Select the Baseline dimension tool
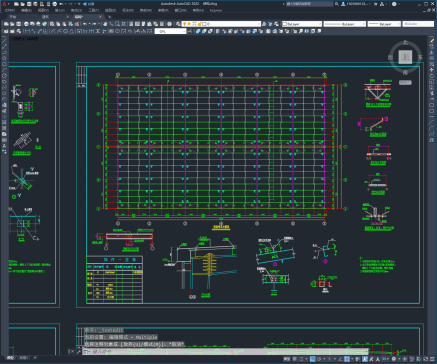Screen dimensions: 437x364 (x=85, y=31)
